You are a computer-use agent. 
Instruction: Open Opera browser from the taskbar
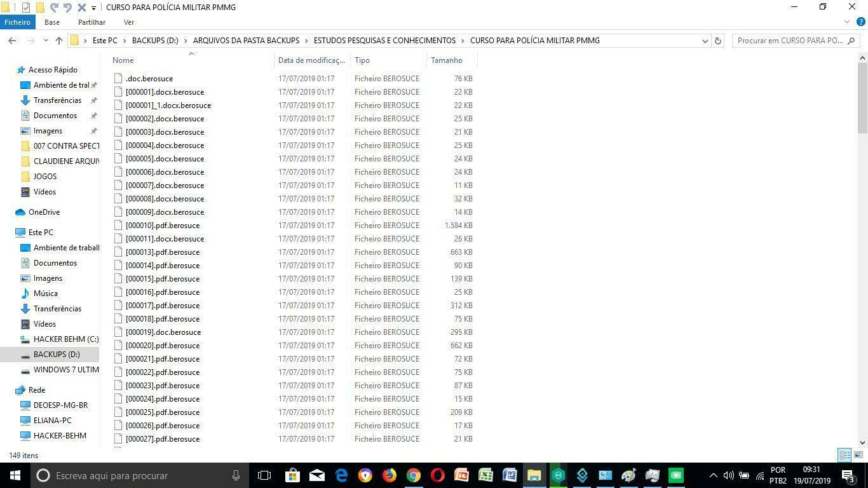(x=438, y=475)
